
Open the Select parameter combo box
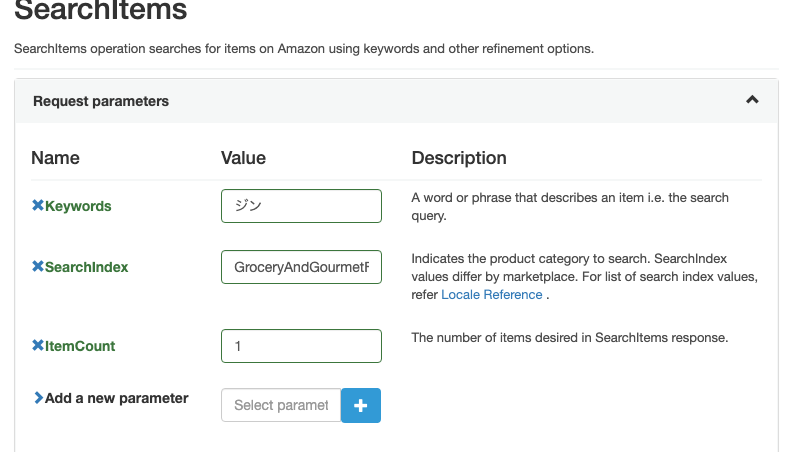(281, 405)
